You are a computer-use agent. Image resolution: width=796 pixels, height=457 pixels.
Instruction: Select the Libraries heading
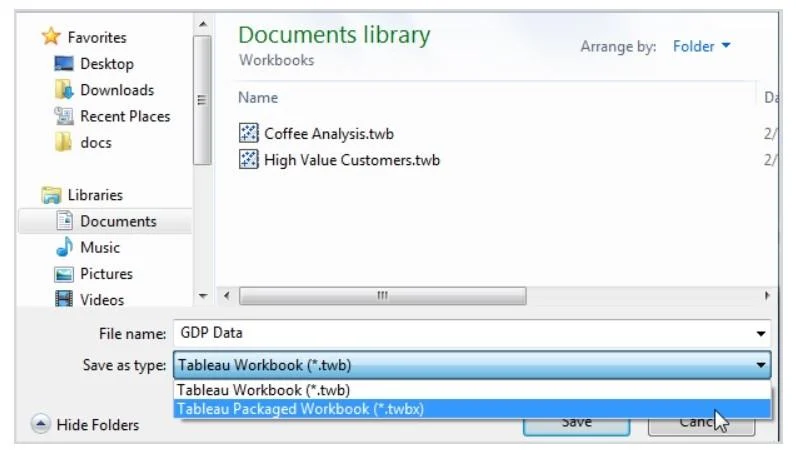95,195
